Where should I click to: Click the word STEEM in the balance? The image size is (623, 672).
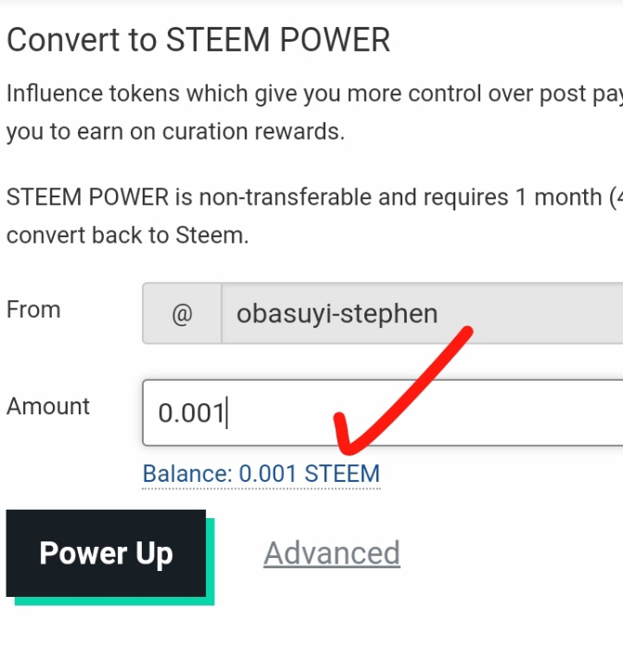click(342, 474)
